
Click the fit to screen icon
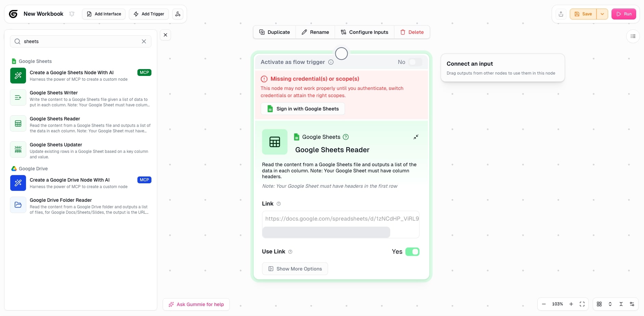pos(582,304)
